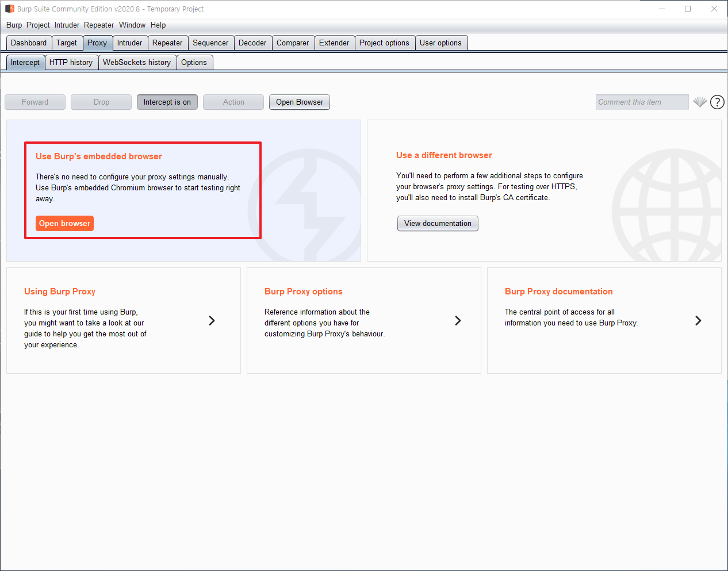Click the grey Open Browser toolbar button

pyautogui.click(x=300, y=102)
